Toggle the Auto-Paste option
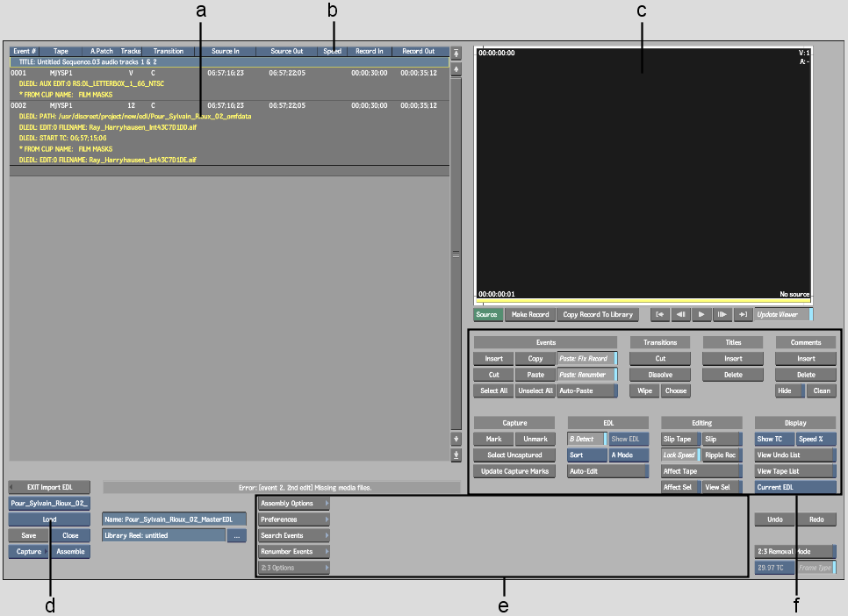The image size is (848, 616). pyautogui.click(x=587, y=390)
